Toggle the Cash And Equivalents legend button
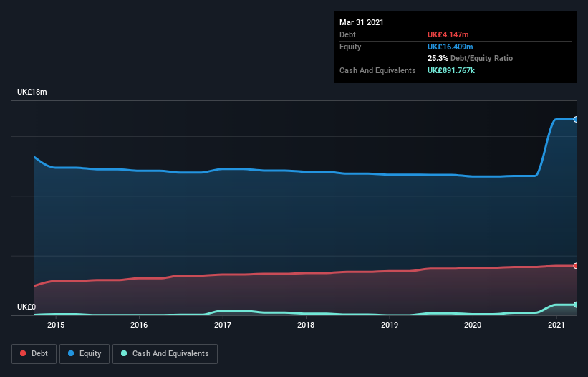The height and width of the screenshot is (377, 588). tap(165, 354)
